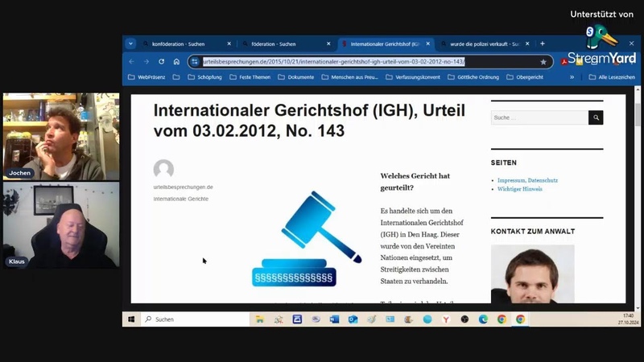This screenshot has width=644, height=362.
Task: Open the WebPräsenz bookmark folder
Action: coord(147,77)
